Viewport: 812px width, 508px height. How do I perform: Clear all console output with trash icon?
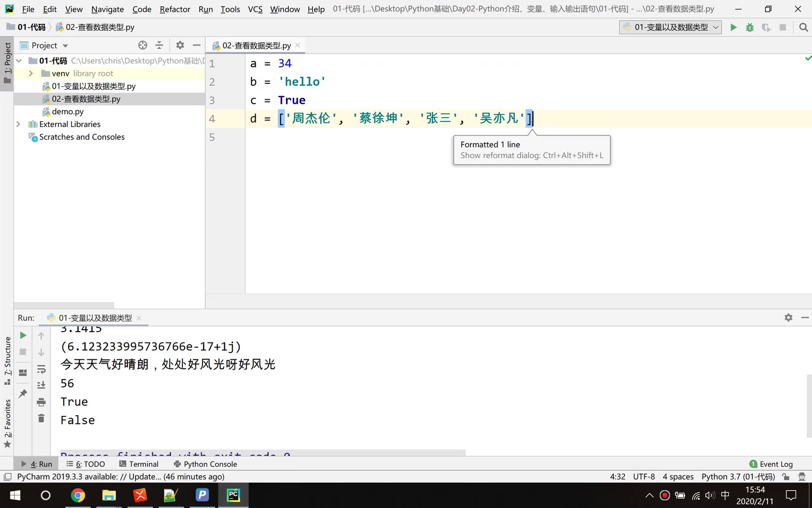(x=41, y=418)
